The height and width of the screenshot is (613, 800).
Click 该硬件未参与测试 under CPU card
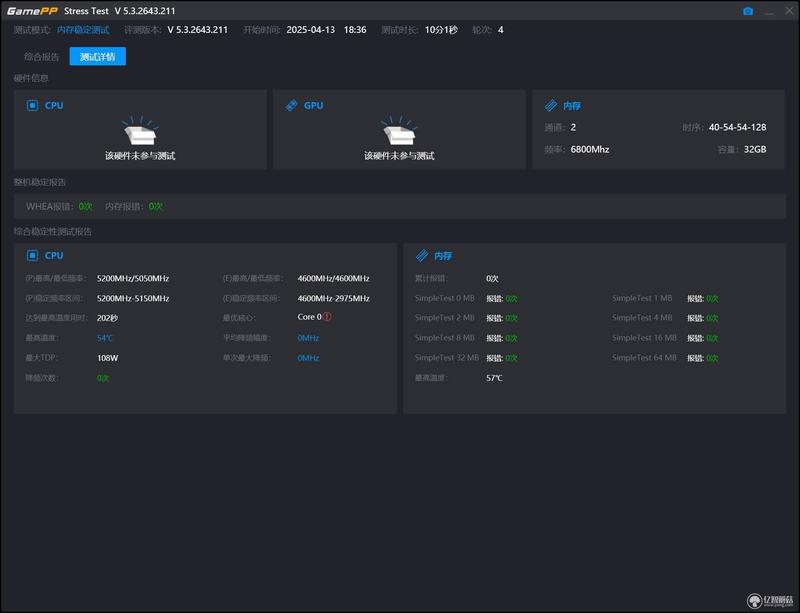(140, 156)
